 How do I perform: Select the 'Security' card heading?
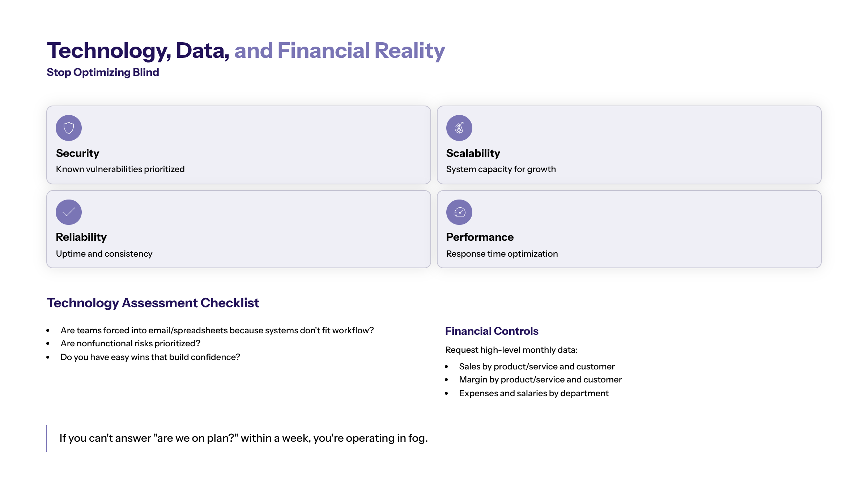[78, 153]
